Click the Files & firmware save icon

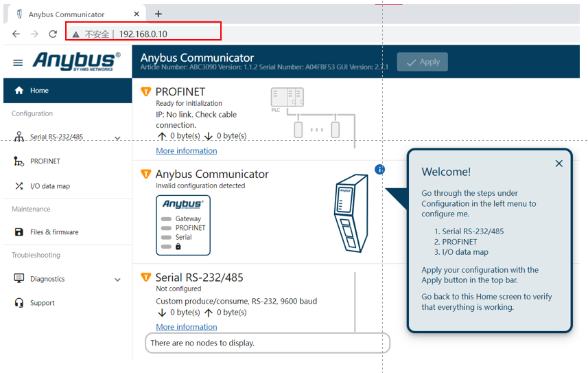[19, 231]
